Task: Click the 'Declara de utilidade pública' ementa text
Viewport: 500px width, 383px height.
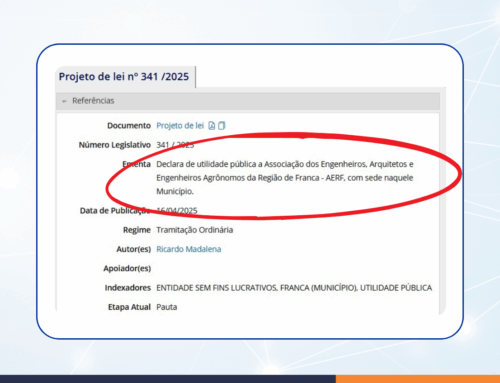Action: (x=206, y=164)
